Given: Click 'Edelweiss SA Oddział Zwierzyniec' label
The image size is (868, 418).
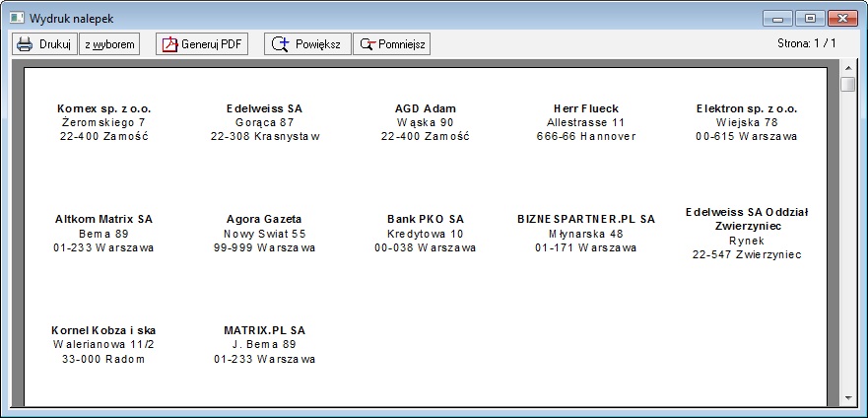Looking at the screenshot, I should pyautogui.click(x=747, y=219).
